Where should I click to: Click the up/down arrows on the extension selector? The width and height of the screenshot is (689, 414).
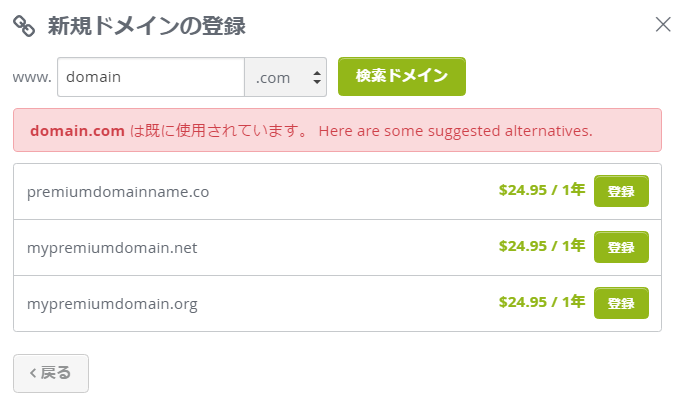pos(317,77)
